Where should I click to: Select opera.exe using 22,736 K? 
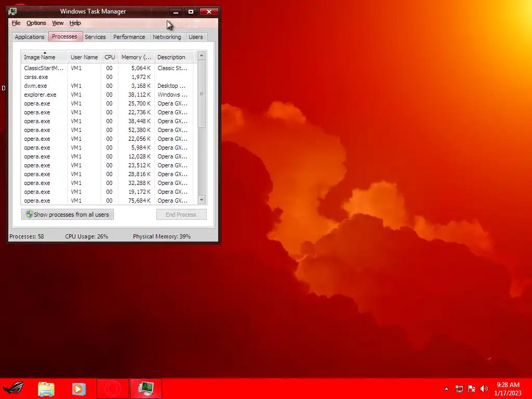[107, 112]
